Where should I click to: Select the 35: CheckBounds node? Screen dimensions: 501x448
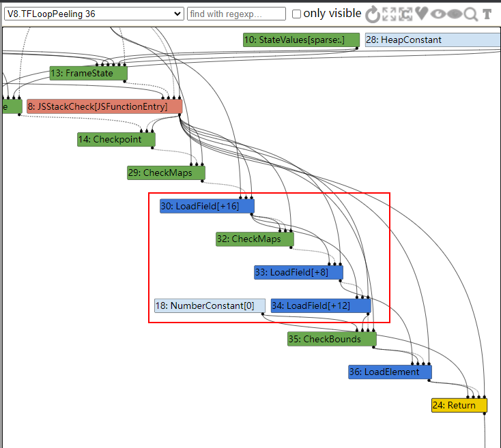[332, 339]
